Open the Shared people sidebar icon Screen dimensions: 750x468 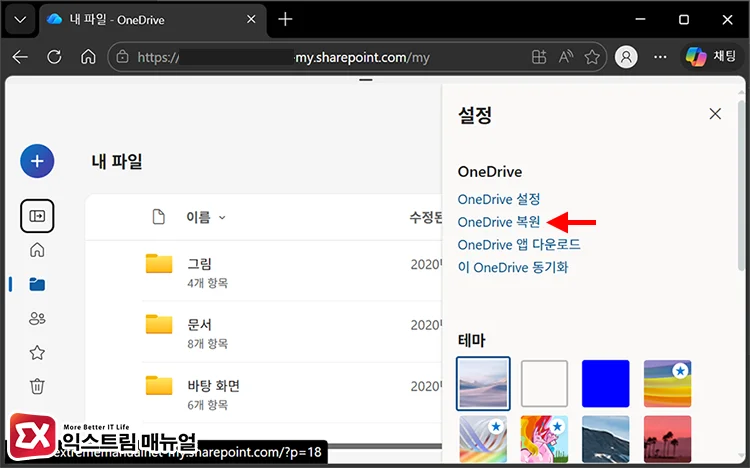pyautogui.click(x=37, y=318)
